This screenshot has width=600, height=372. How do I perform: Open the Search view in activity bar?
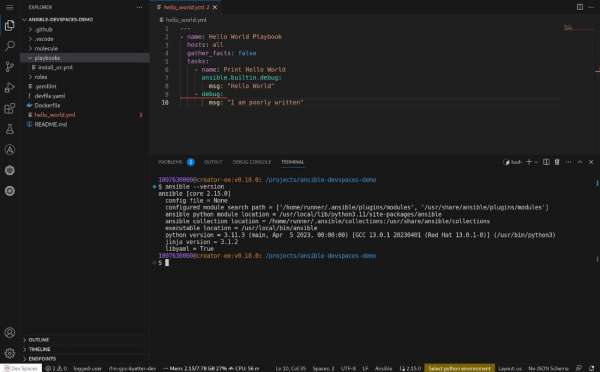click(x=10, y=46)
